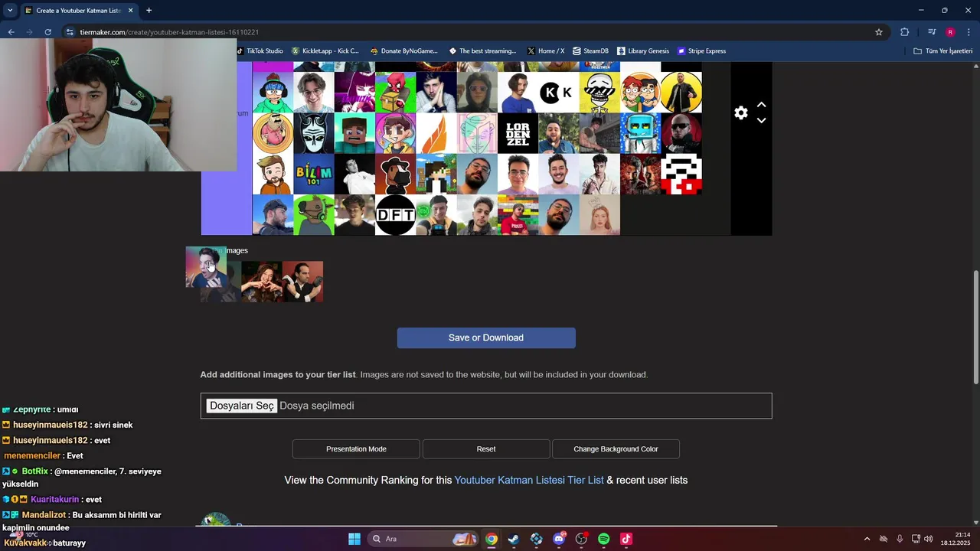Open The best streaming bookmark

click(x=482, y=51)
